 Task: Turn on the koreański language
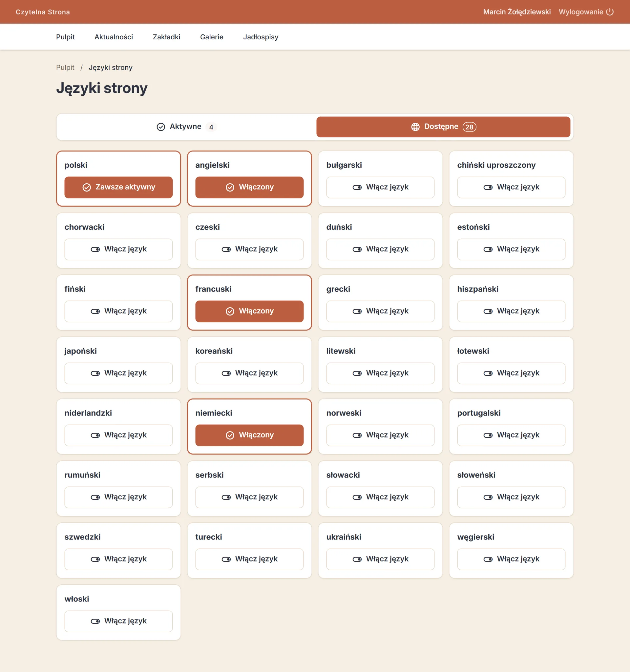[x=249, y=373]
